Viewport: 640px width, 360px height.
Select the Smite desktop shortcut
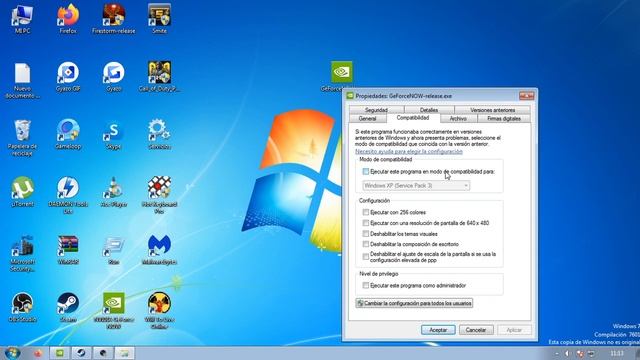[x=159, y=18]
